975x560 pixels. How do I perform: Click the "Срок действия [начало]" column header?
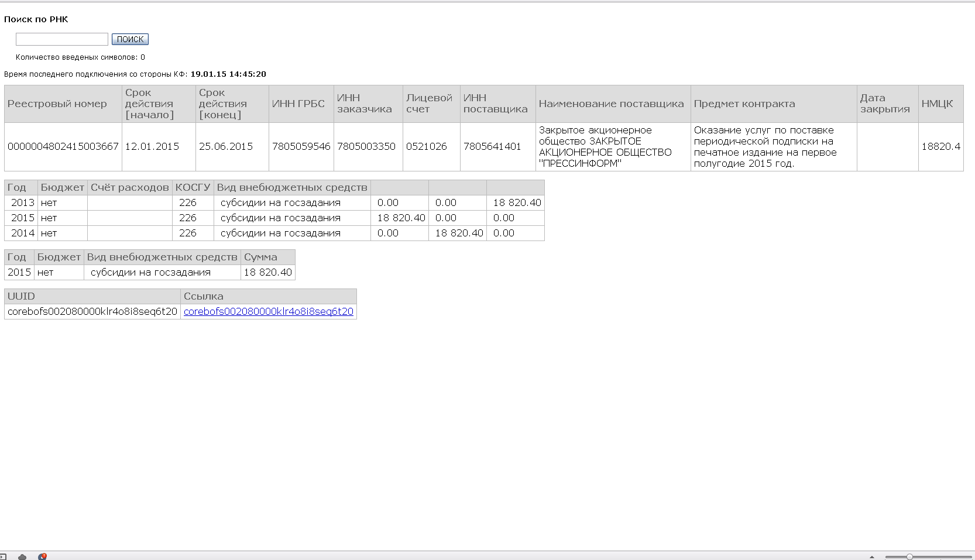[159, 104]
